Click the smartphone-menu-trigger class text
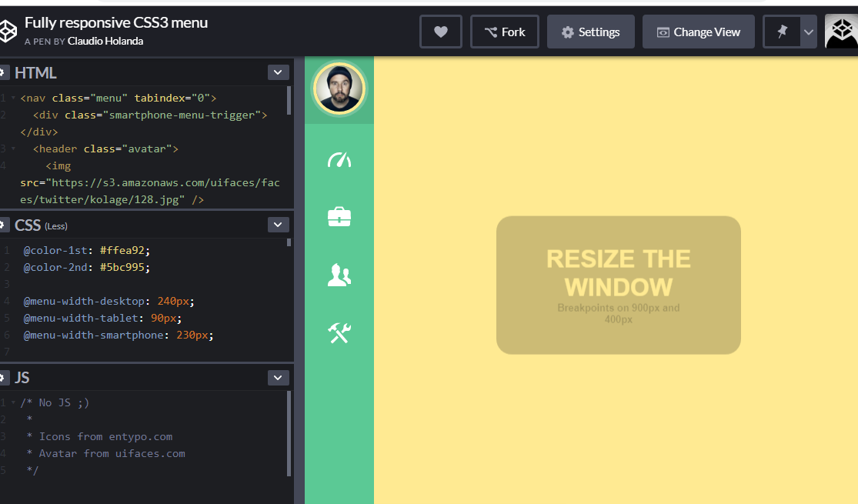 coord(182,115)
